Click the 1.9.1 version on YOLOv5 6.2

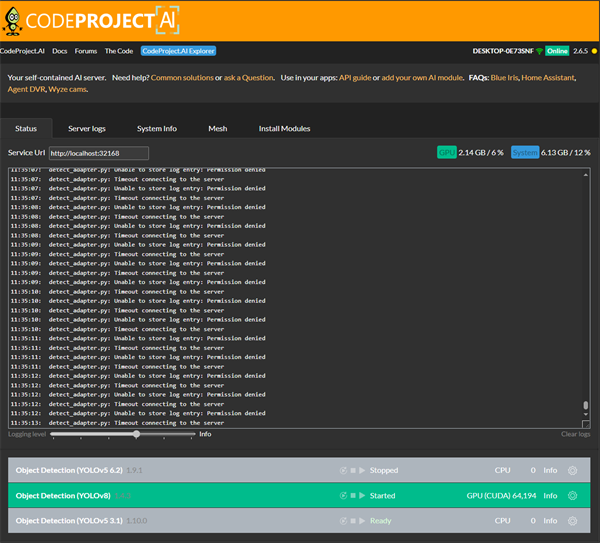click(x=134, y=470)
